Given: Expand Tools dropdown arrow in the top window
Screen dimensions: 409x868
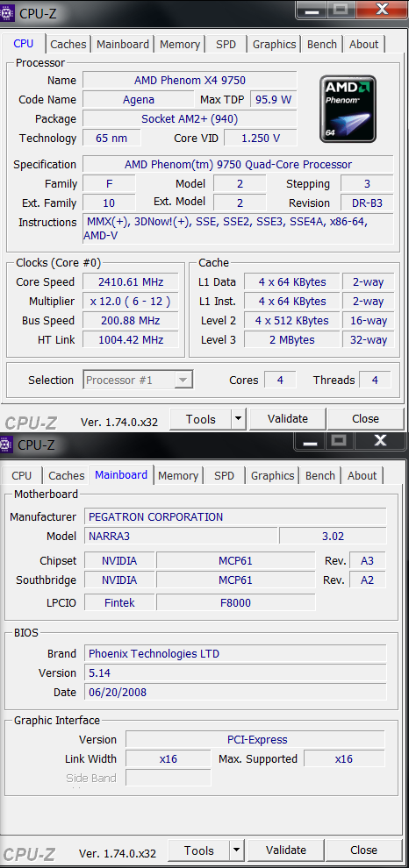Looking at the screenshot, I should (x=238, y=419).
